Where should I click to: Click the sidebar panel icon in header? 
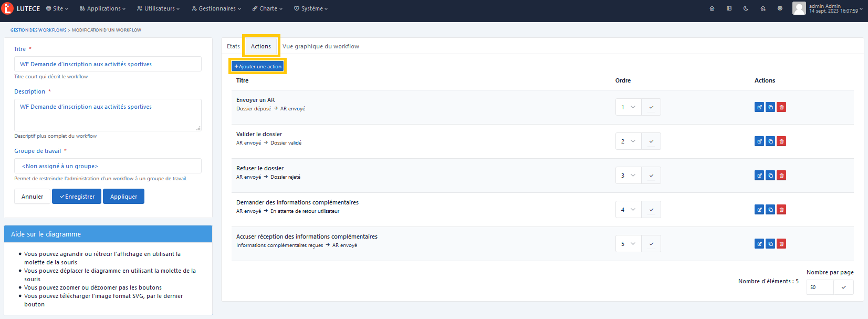(729, 8)
